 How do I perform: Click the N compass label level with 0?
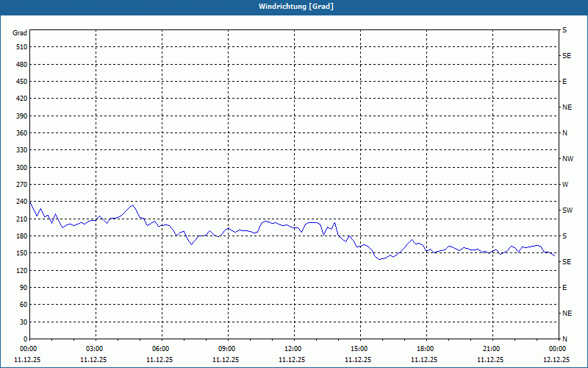pos(565,339)
